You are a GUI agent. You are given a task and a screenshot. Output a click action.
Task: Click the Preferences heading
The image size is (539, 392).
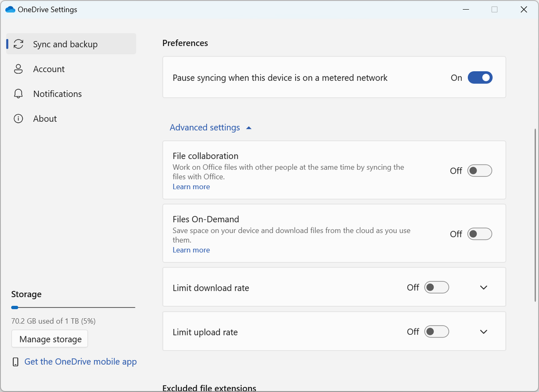[x=185, y=43]
